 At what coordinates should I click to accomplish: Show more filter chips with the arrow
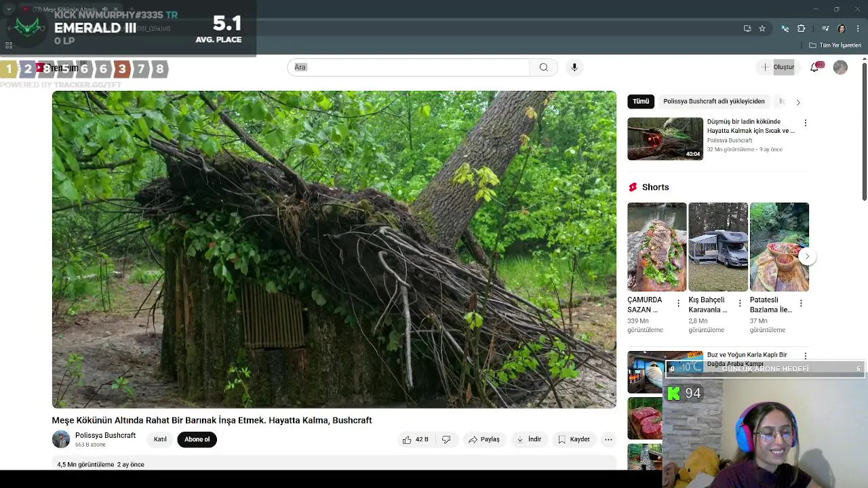[798, 102]
